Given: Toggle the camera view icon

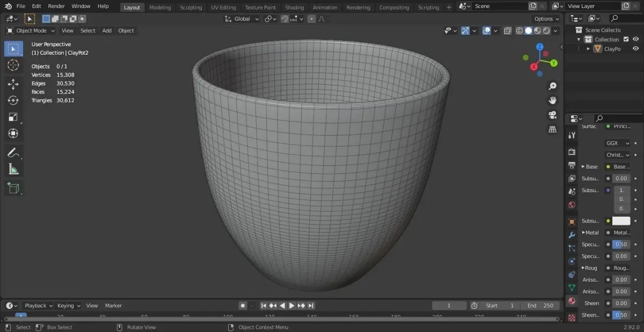Looking at the screenshot, I should (552, 115).
